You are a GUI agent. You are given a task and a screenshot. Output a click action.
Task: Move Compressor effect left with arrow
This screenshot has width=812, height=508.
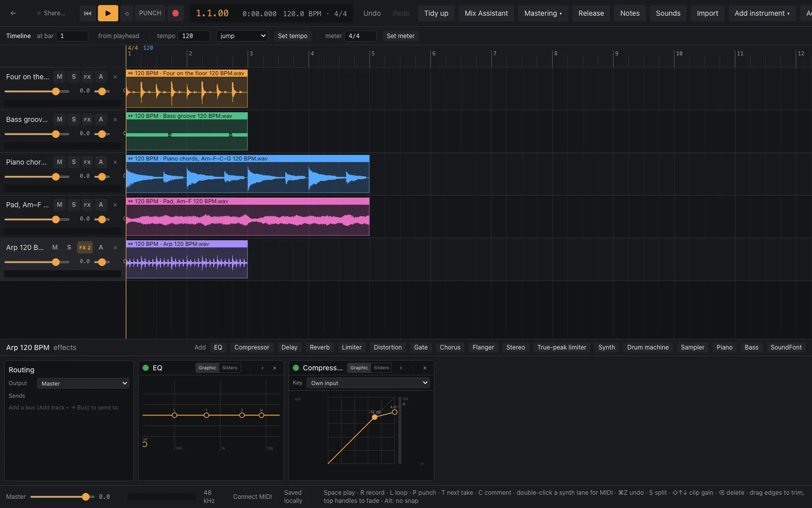pyautogui.click(x=401, y=368)
